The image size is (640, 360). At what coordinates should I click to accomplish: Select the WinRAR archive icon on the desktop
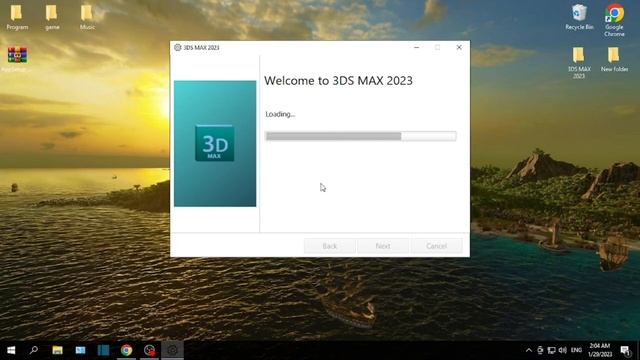[x=17, y=55]
